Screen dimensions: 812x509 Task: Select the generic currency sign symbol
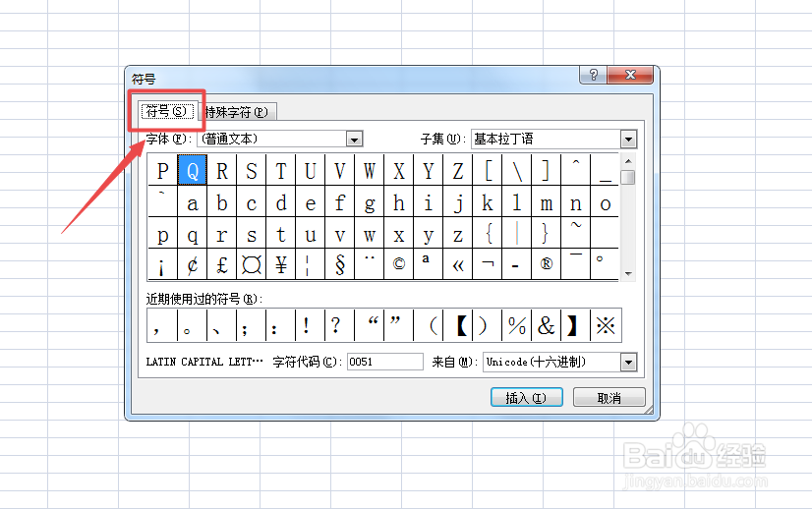coord(251,264)
